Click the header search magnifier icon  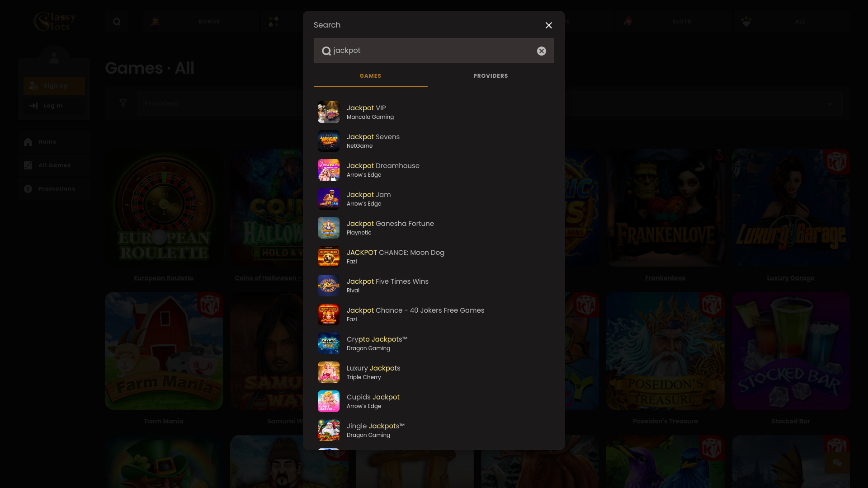117,22
